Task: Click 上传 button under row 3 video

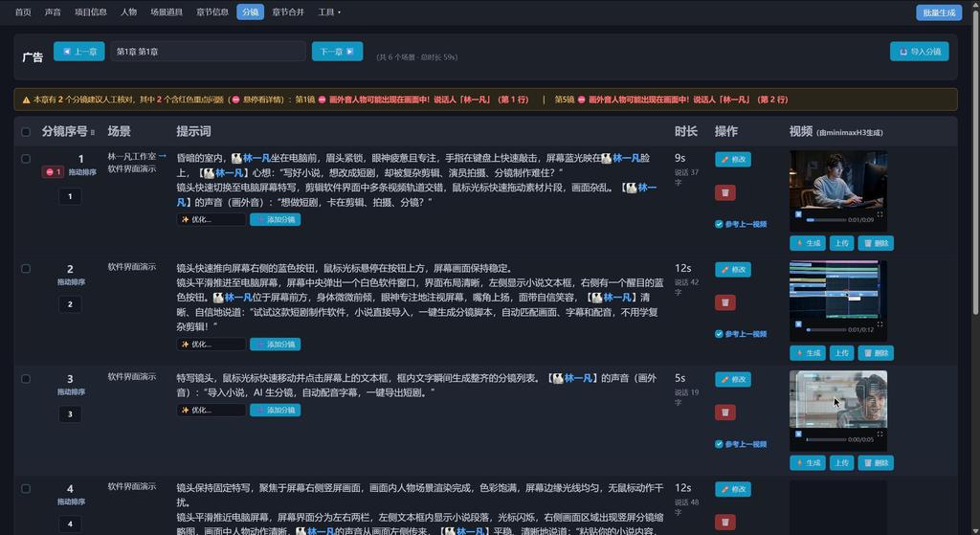Action: [842, 463]
